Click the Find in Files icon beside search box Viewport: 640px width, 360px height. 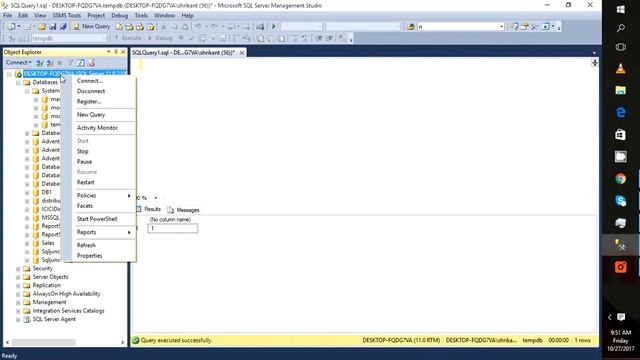click(410, 27)
